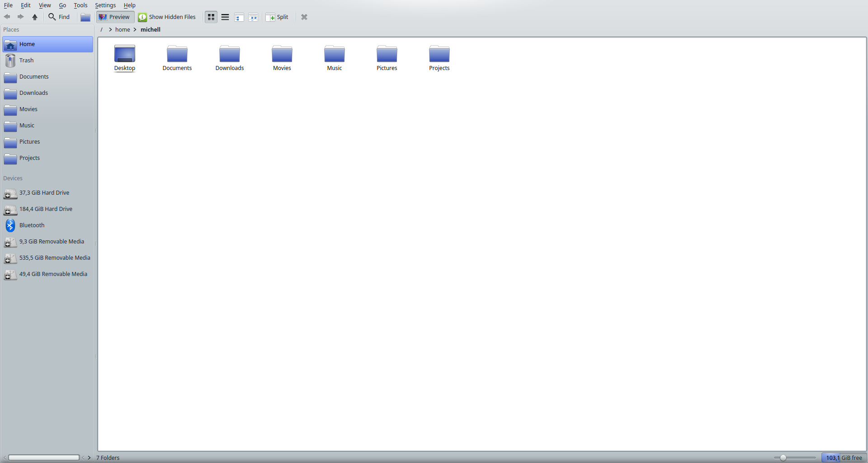
Task: Select the Desktop folder in main view
Action: pos(125,58)
